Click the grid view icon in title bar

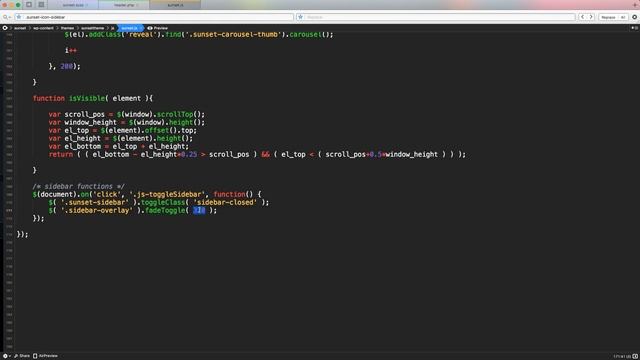(x=41, y=4)
